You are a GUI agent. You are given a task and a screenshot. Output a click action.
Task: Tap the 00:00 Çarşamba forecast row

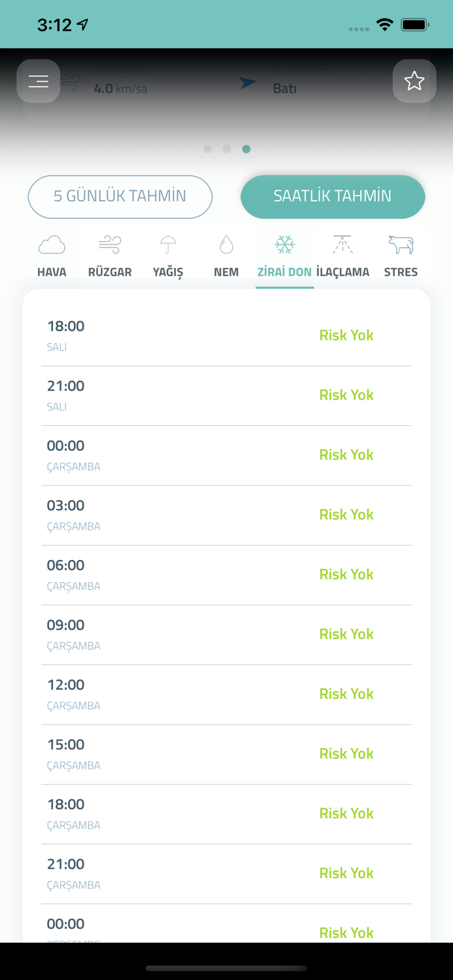click(x=227, y=455)
